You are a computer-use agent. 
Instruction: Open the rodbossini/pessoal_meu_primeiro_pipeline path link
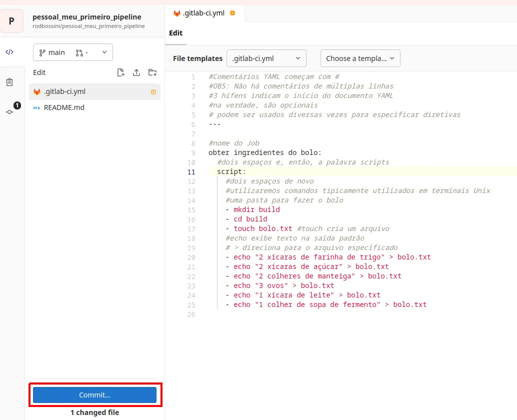(x=88, y=26)
